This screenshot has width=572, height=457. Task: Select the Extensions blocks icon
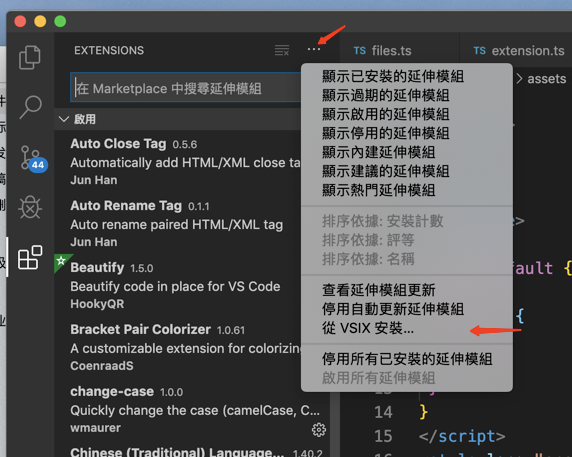pyautogui.click(x=30, y=257)
